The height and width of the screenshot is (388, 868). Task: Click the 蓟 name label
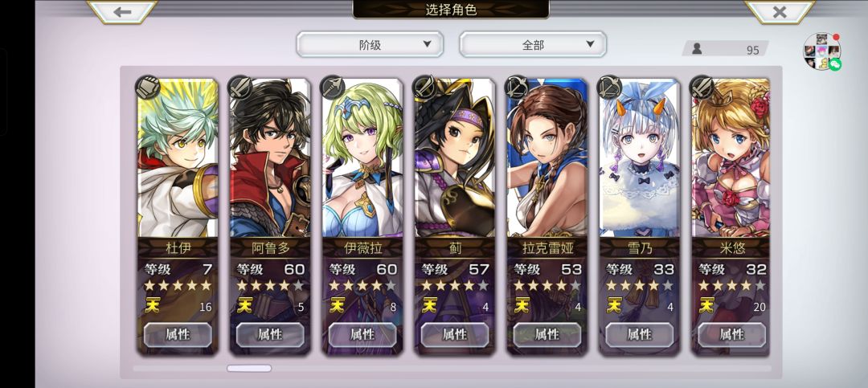455,247
